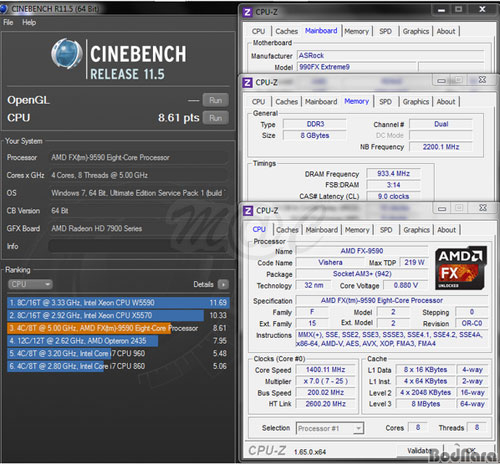Open the File menu in Cinebench
The height and width of the screenshot is (465, 500).
pyautogui.click(x=8, y=23)
